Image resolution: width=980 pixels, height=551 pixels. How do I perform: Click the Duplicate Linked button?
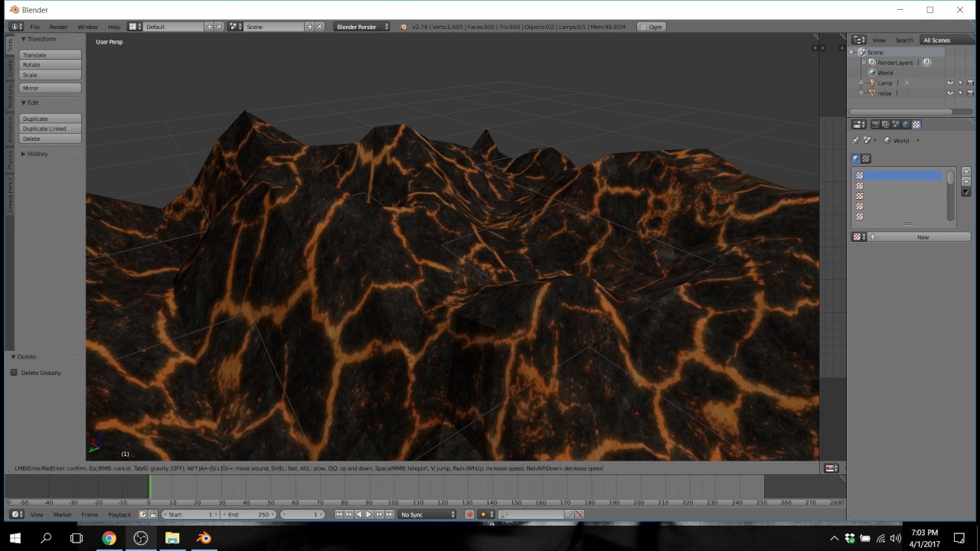(x=51, y=129)
